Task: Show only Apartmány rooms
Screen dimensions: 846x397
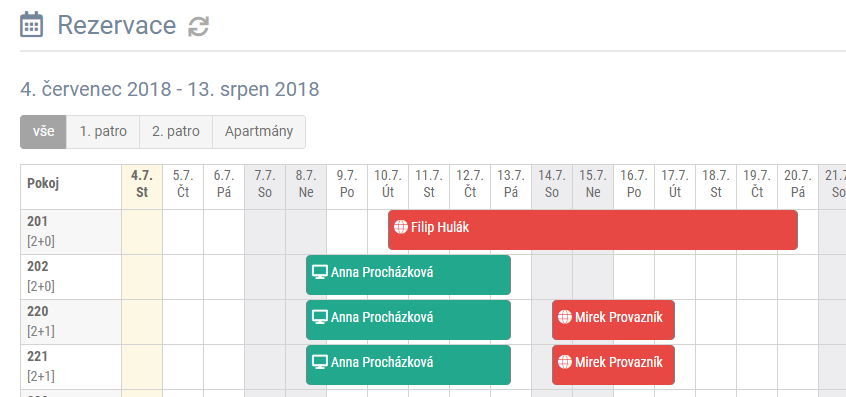Action: click(259, 132)
